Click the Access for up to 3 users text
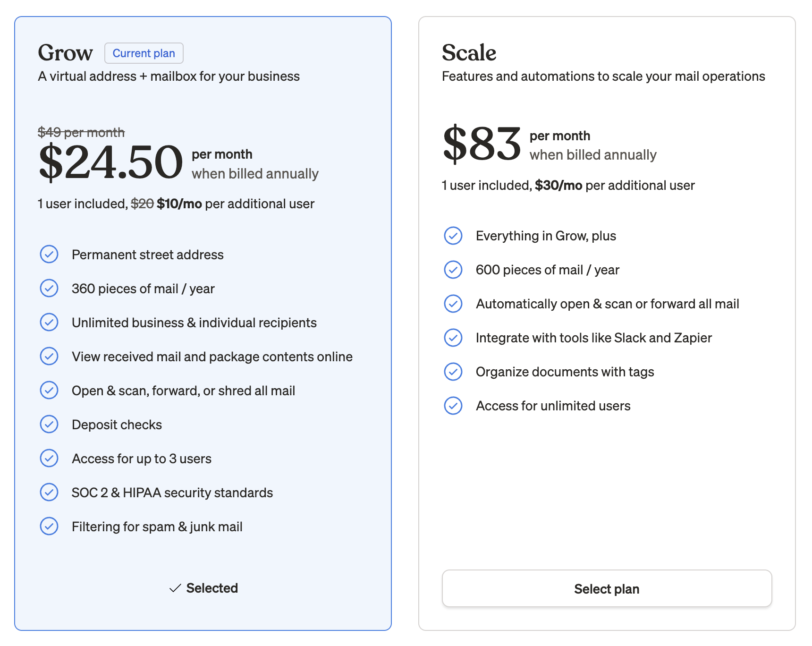 [142, 459]
